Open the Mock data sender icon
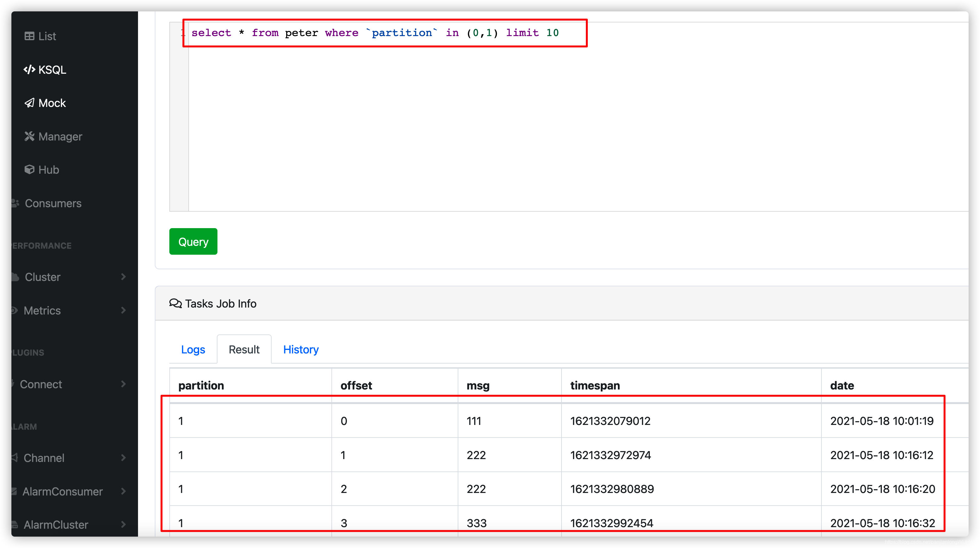The height and width of the screenshot is (548, 980). coord(30,103)
